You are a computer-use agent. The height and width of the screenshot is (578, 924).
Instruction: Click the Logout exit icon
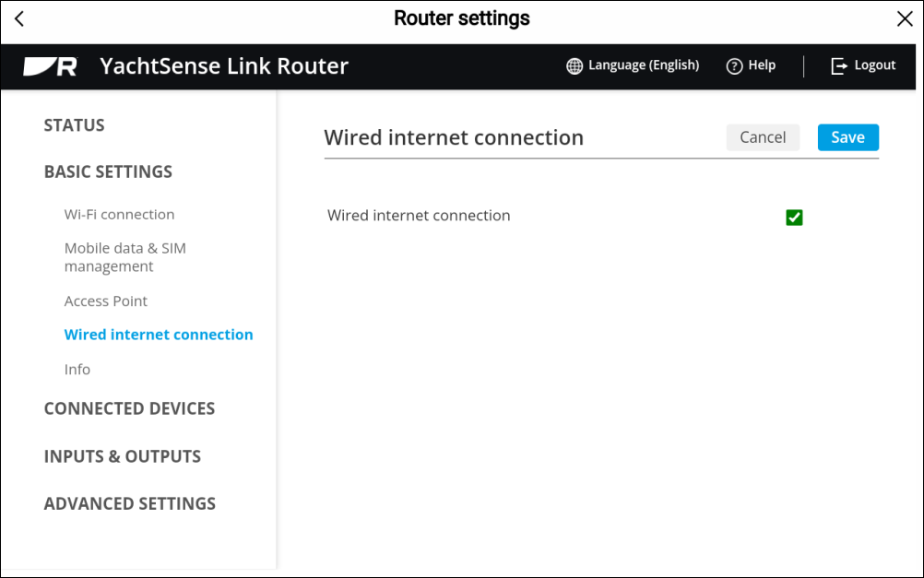[x=838, y=66]
